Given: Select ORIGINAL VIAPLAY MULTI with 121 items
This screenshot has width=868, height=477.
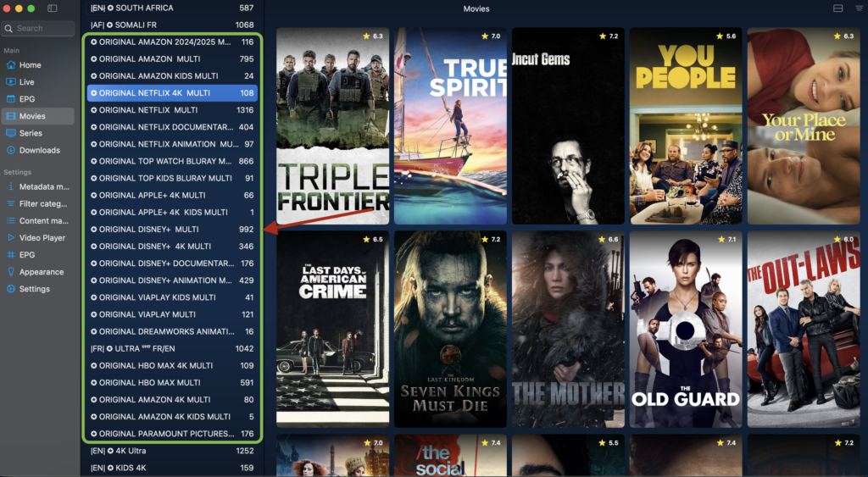Looking at the screenshot, I should [172, 314].
